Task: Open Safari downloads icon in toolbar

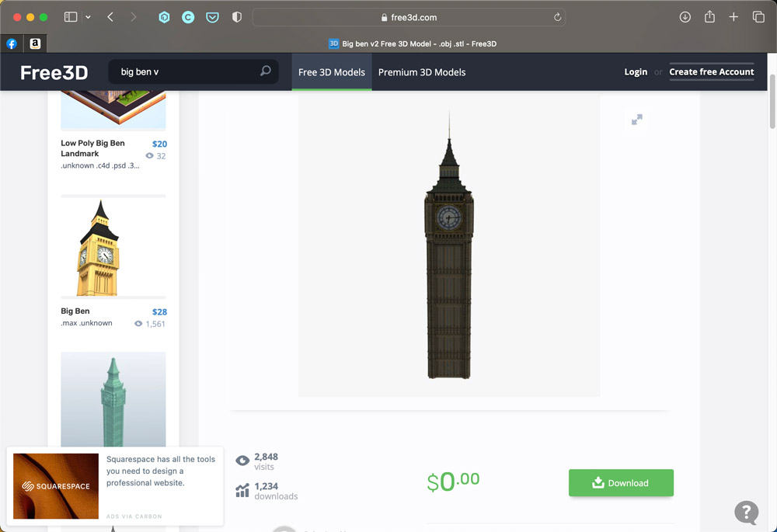Action: 685,17
